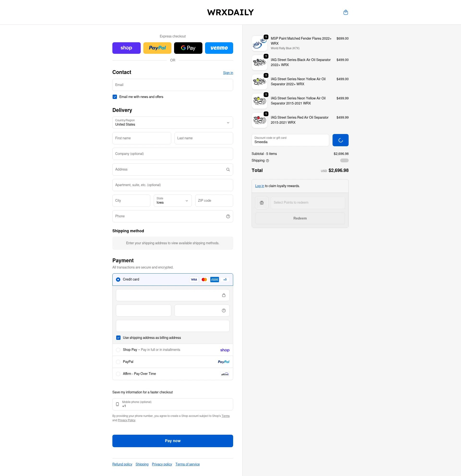461x476 pixels.
Task: Pay using the Google Pay express button
Action: pos(188,48)
